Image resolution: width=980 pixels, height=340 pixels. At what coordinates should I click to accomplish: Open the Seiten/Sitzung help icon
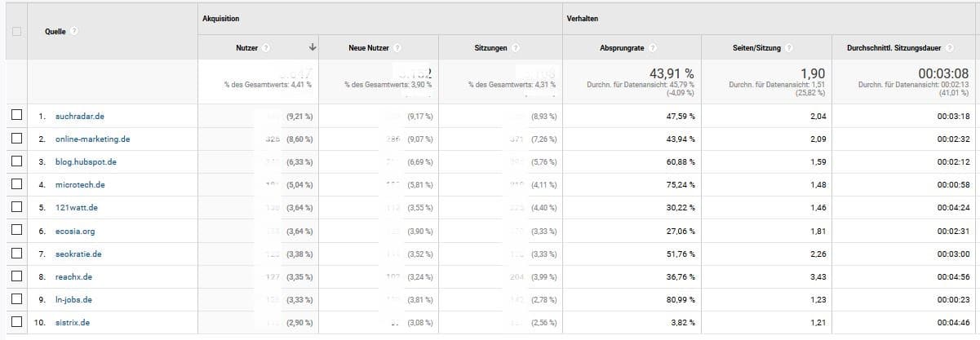coord(790,48)
